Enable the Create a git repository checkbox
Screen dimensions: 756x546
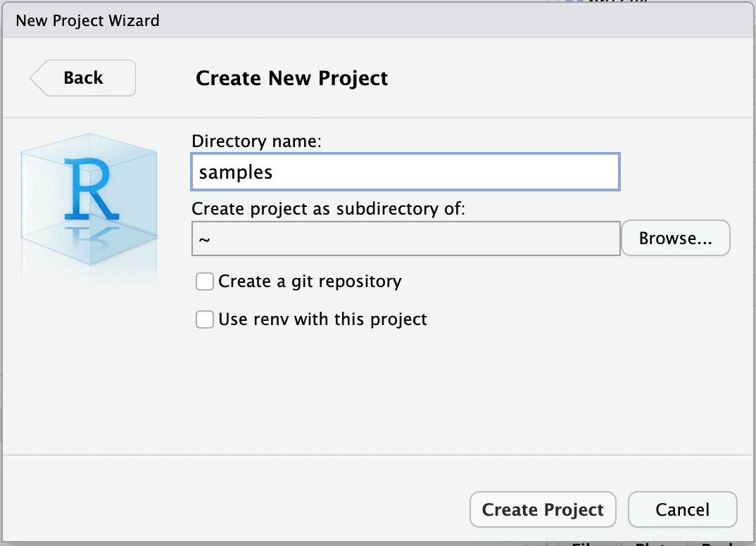[204, 281]
